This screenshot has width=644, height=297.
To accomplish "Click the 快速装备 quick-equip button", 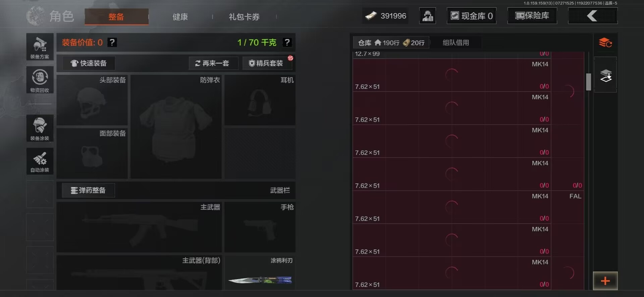I will tap(89, 63).
